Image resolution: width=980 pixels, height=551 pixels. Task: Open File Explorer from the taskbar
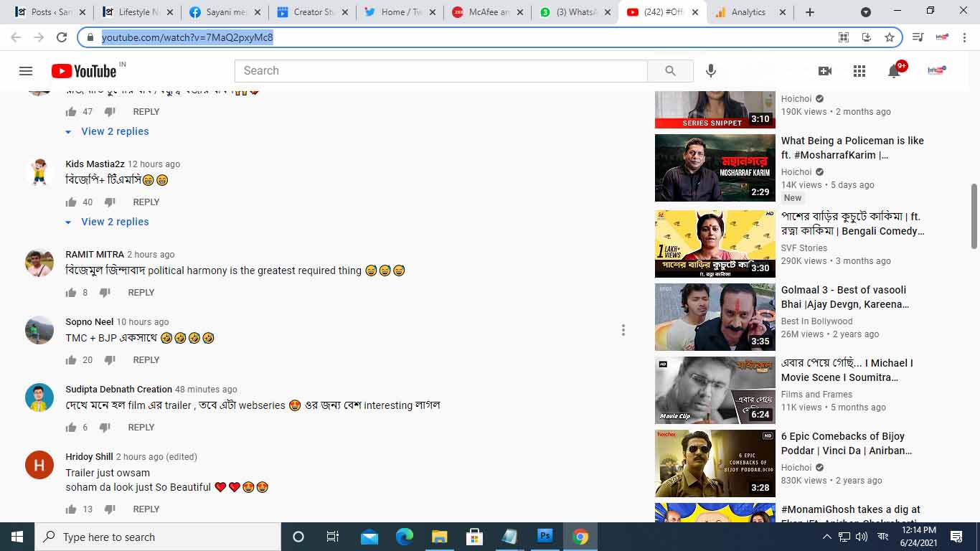[x=439, y=537]
